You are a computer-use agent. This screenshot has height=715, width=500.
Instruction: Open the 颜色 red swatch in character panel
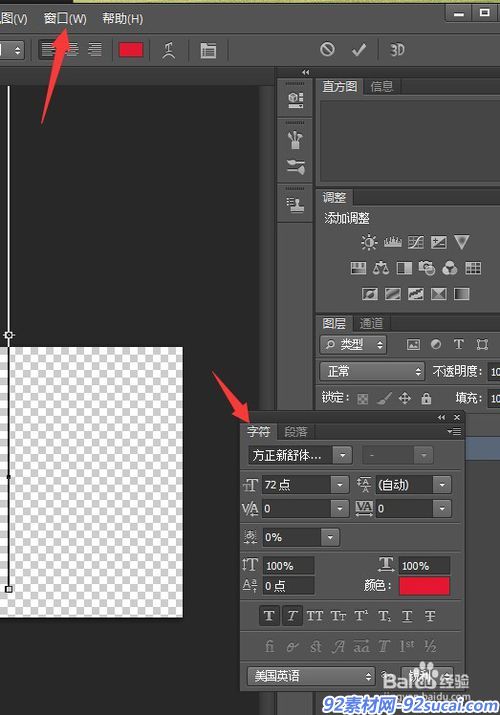424,586
